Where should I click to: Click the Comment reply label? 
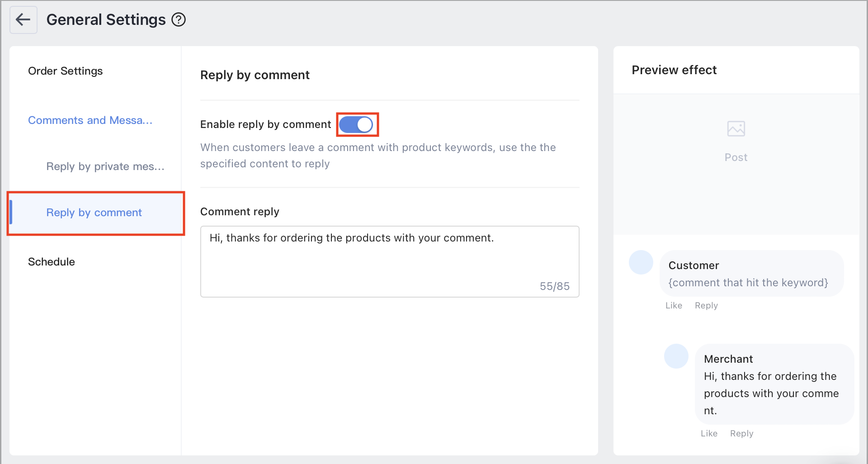(240, 212)
